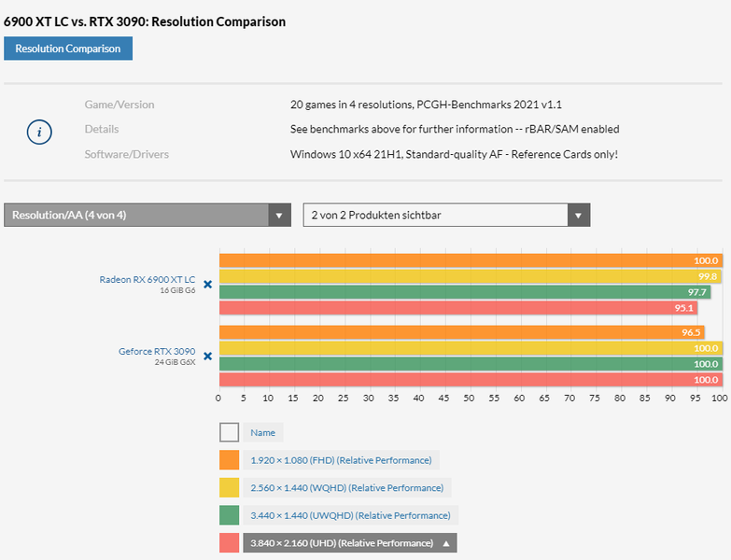This screenshot has height=560, width=731.
Task: Toggle the empty Name legend checkbox
Action: click(x=230, y=432)
